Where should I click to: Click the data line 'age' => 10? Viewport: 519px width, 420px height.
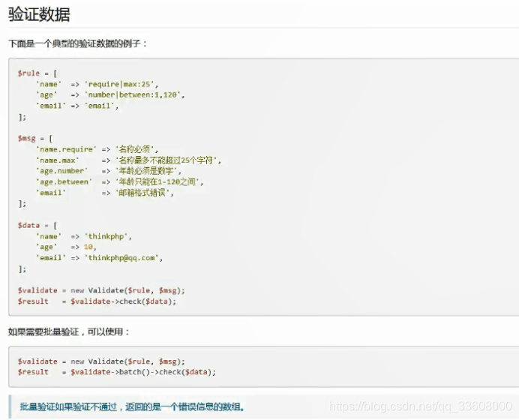[x=66, y=247]
